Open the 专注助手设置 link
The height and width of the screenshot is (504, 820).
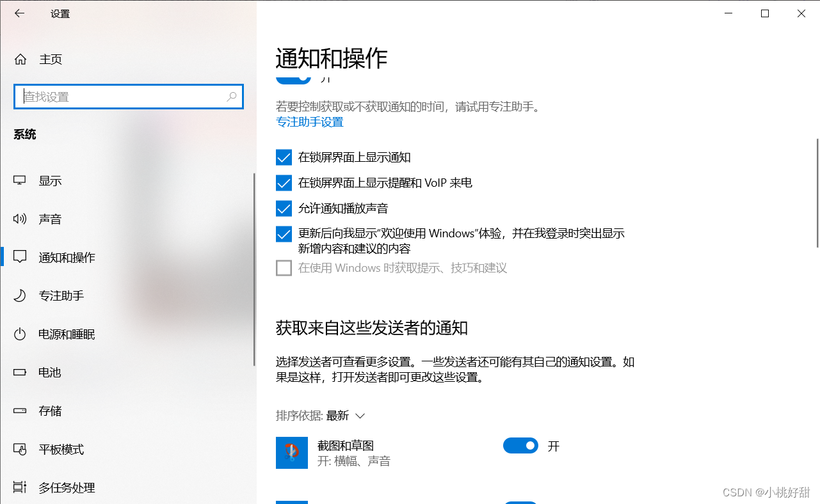310,122
